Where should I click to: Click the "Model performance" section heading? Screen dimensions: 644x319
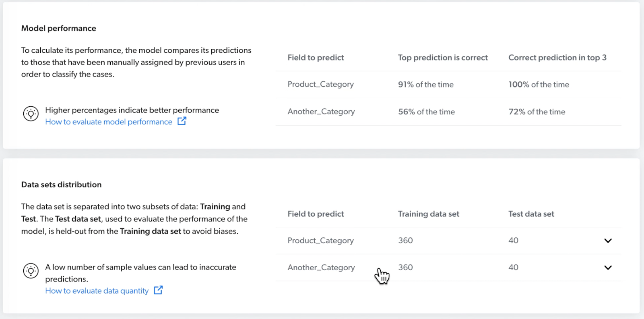59,28
